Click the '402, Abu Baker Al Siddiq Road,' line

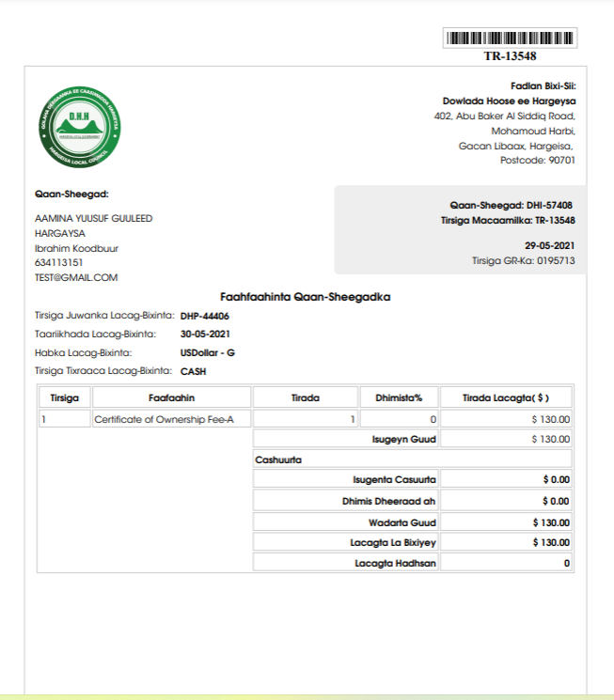tap(505, 117)
